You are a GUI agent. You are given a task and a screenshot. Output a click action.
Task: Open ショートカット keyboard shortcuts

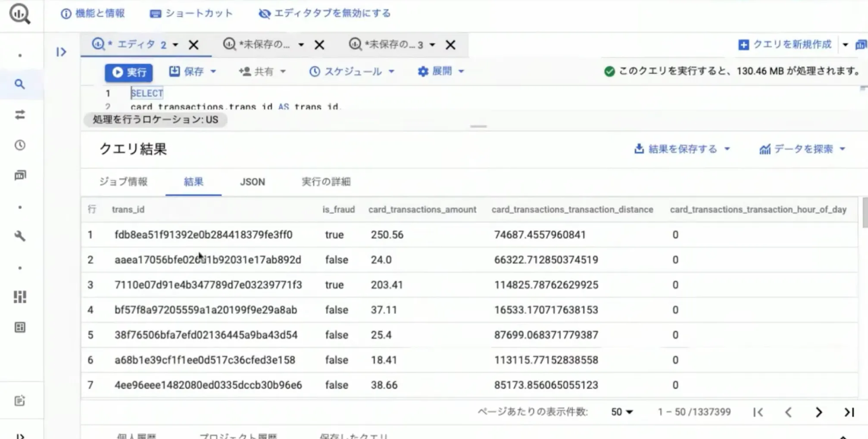coord(191,13)
